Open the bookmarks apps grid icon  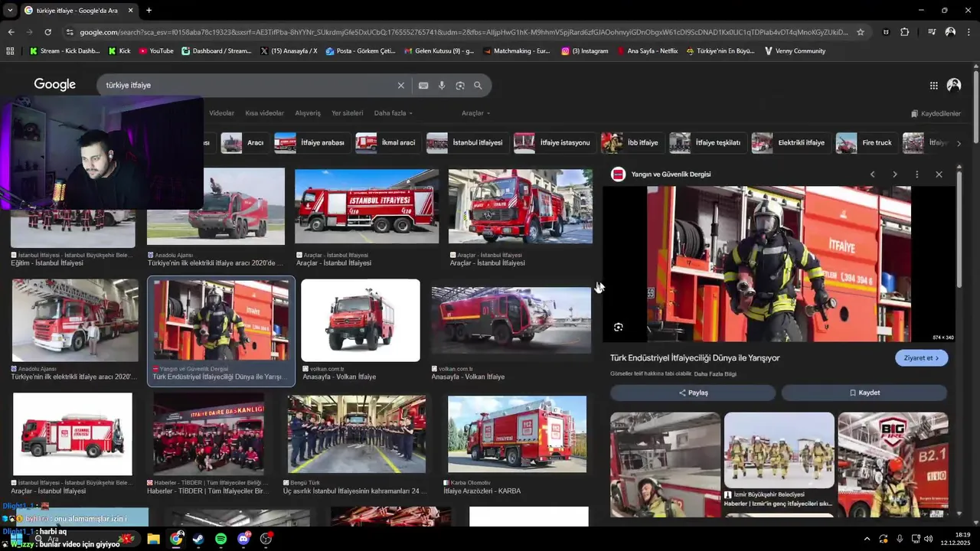[10, 51]
